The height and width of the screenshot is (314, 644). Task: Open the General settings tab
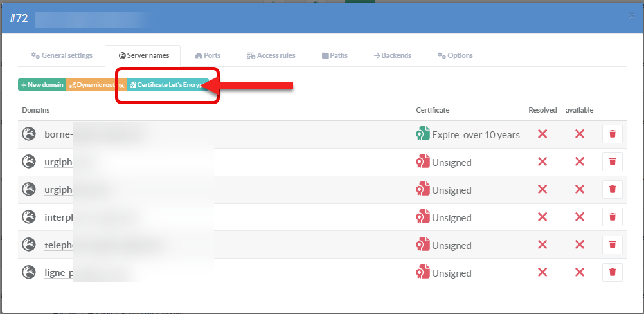point(62,55)
